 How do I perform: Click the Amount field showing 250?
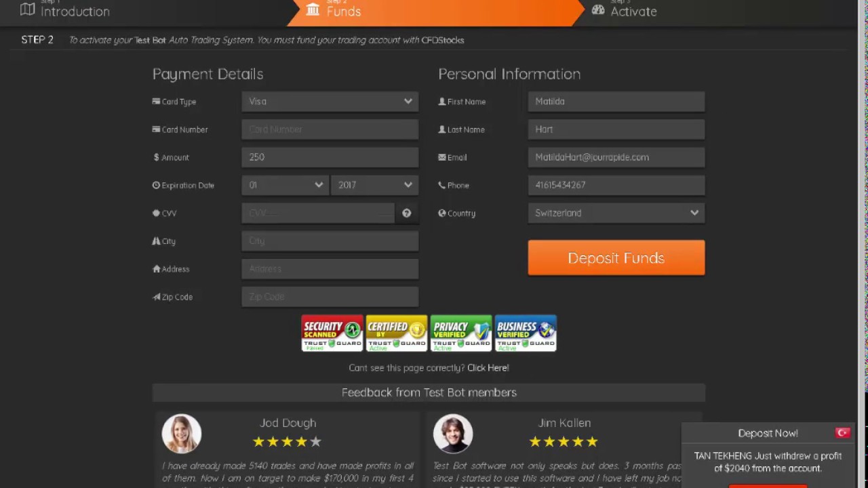point(330,157)
